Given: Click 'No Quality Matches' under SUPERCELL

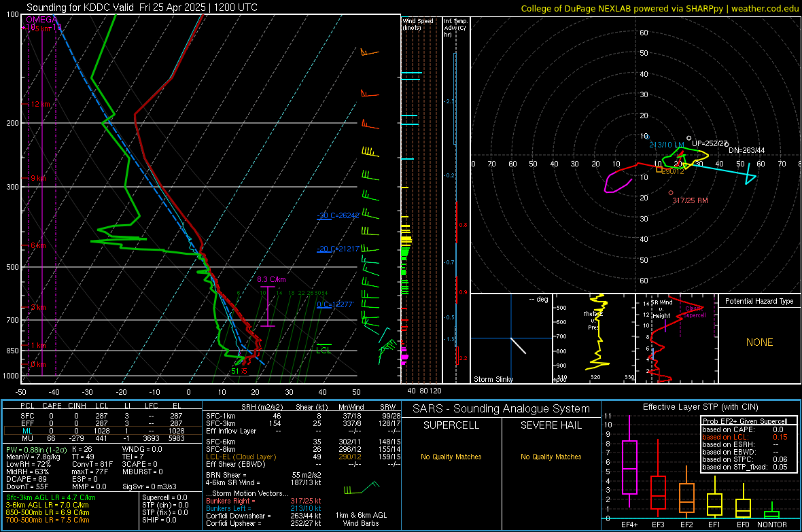Looking at the screenshot, I should pyautogui.click(x=451, y=457).
